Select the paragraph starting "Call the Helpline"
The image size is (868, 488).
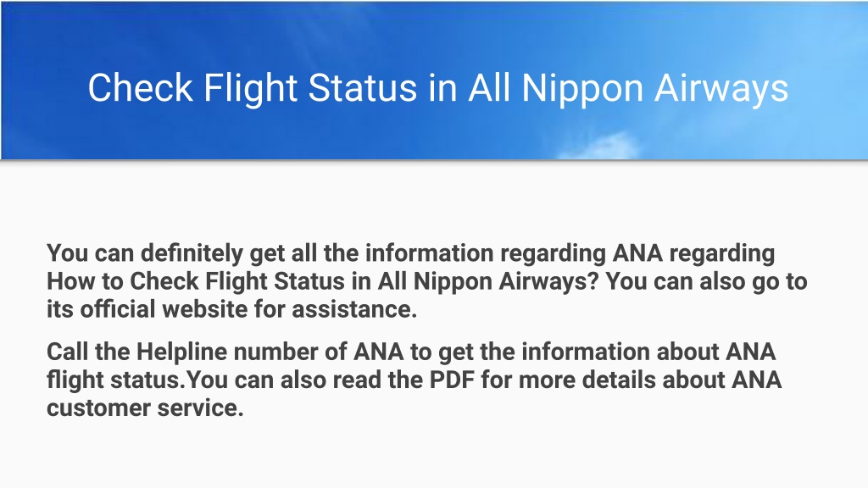click(x=414, y=380)
